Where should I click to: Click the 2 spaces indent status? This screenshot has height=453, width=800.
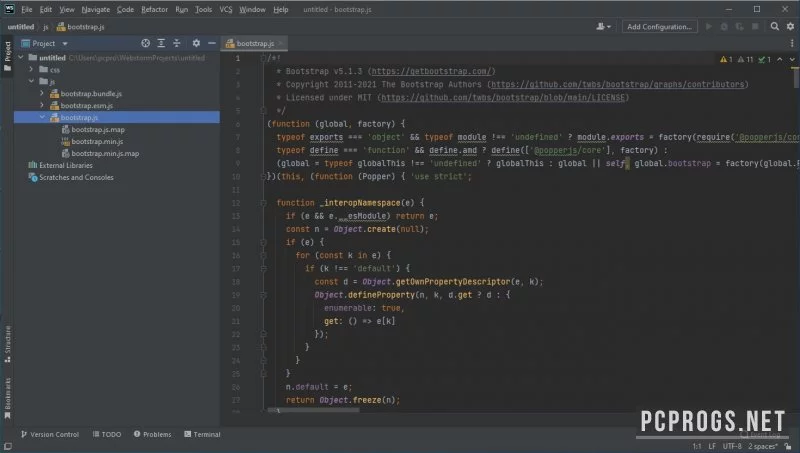(x=763, y=446)
